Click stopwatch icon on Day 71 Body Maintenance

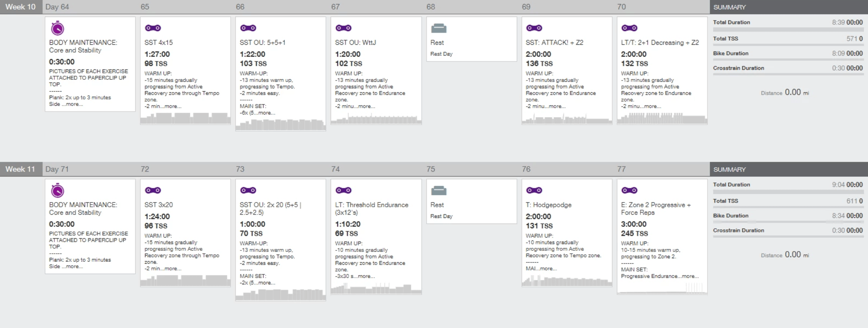[58, 191]
